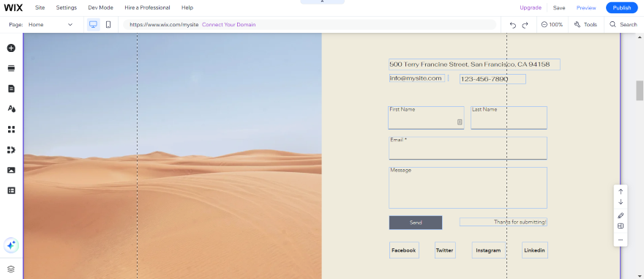Open section layout icon

coord(621,226)
